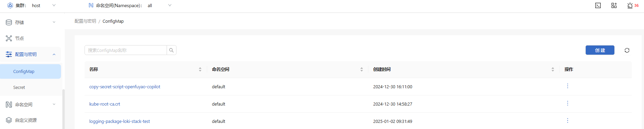Click the search magnifier icon
The height and width of the screenshot is (129, 644).
click(171, 50)
